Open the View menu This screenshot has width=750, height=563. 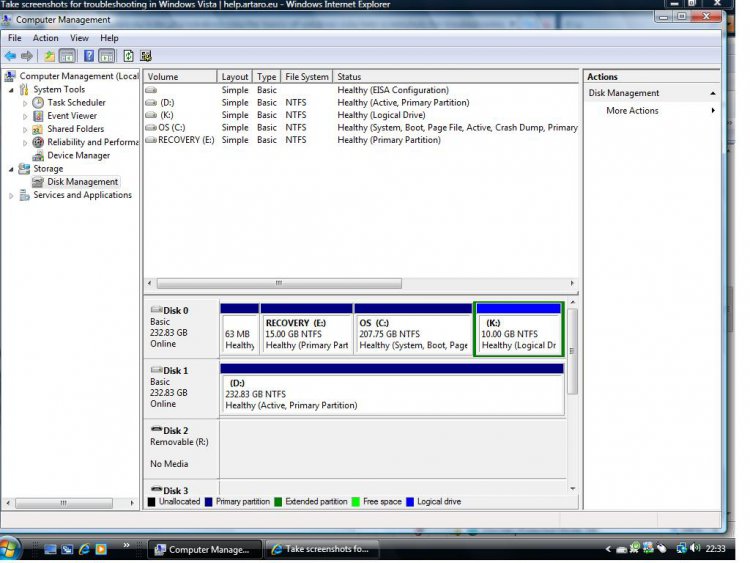[79, 38]
